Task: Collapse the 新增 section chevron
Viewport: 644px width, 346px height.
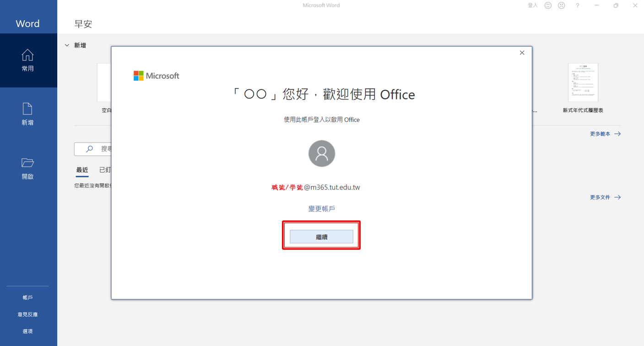Action: 67,45
